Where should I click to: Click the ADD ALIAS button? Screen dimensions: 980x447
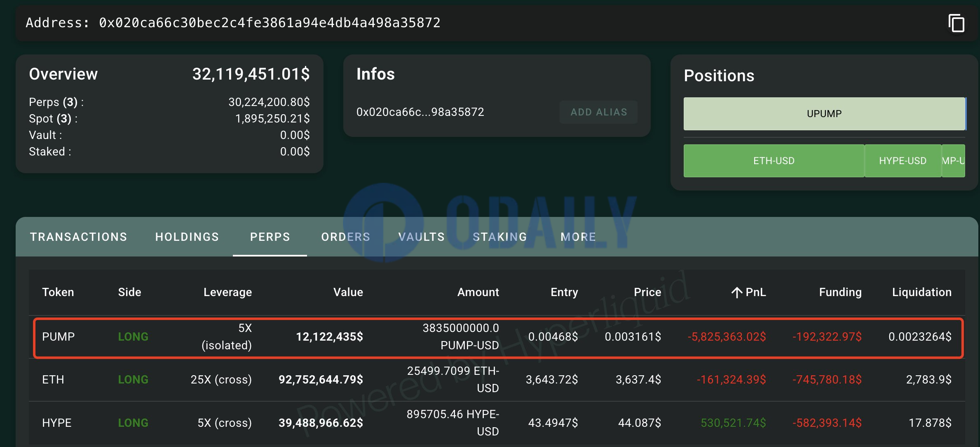tap(598, 112)
